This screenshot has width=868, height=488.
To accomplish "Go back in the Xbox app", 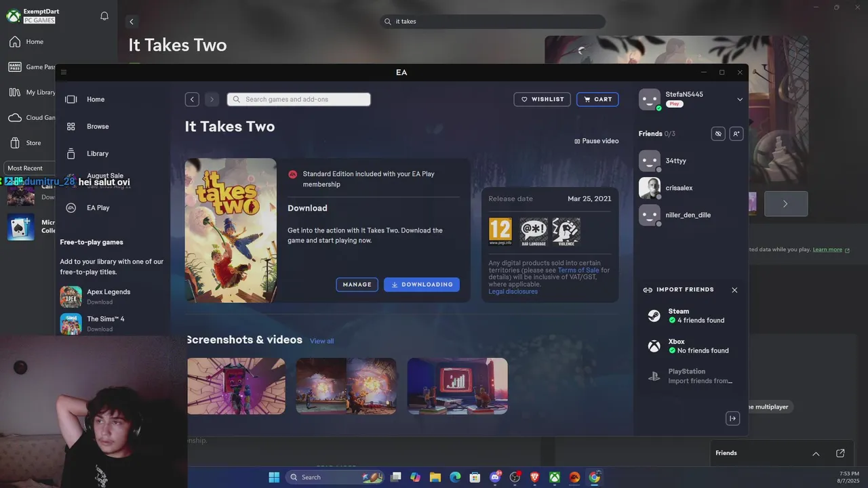I will click(132, 22).
